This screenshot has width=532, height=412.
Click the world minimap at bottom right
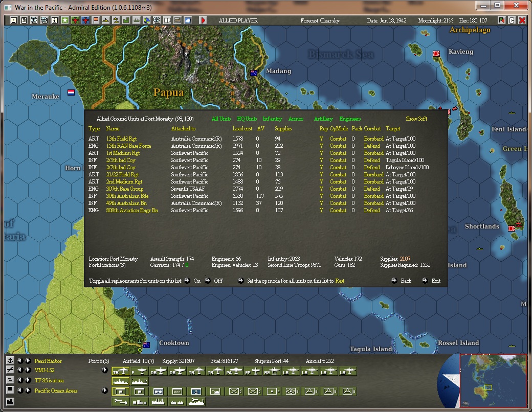[x=493, y=380]
